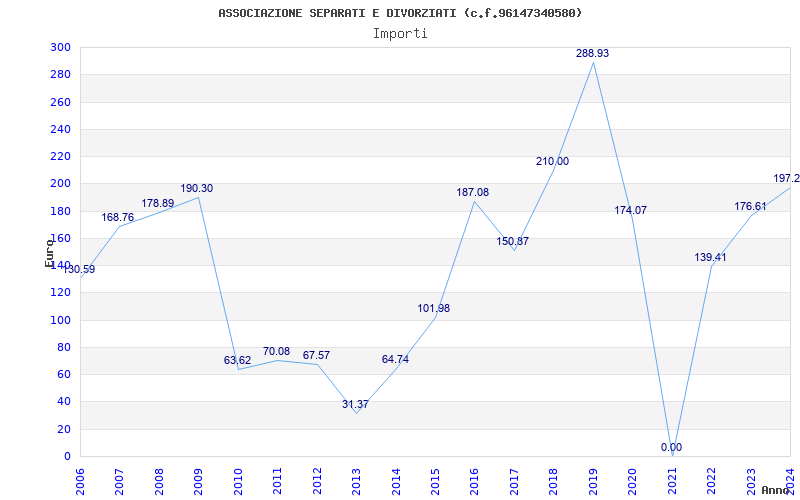Click the 190.30 data label
Image resolution: width=800 pixels, height=500 pixels.
coord(196,188)
